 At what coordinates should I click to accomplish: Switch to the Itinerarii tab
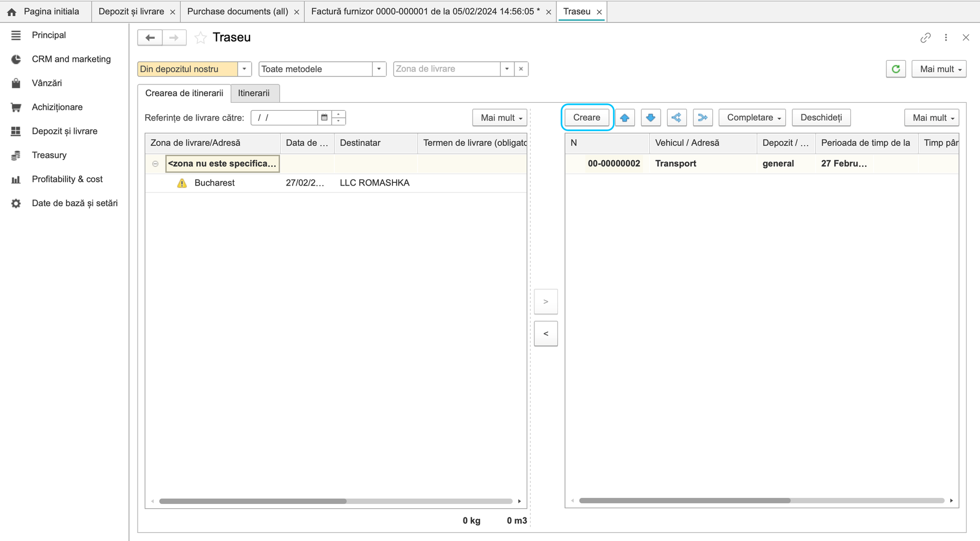pyautogui.click(x=254, y=93)
